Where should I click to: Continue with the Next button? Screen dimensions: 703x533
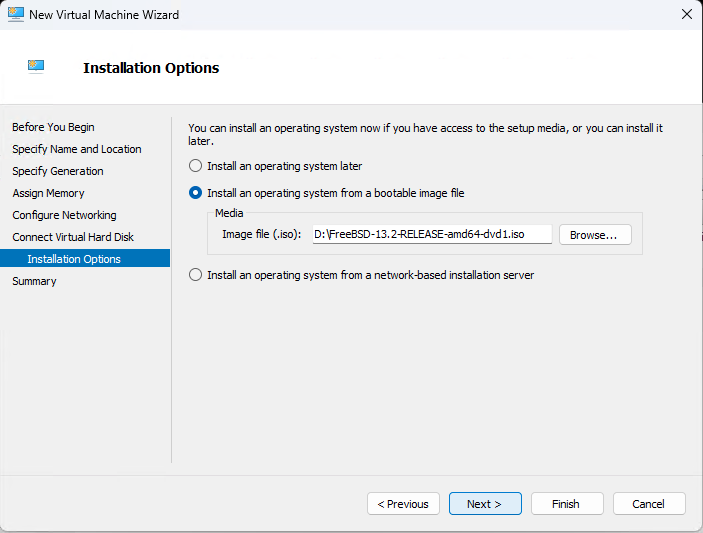(x=485, y=504)
